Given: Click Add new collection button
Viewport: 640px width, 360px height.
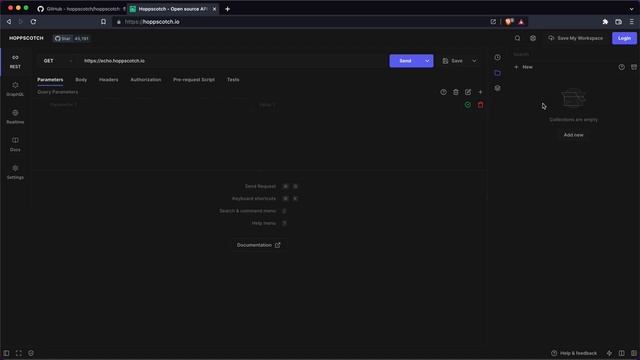Looking at the screenshot, I should 573,135.
